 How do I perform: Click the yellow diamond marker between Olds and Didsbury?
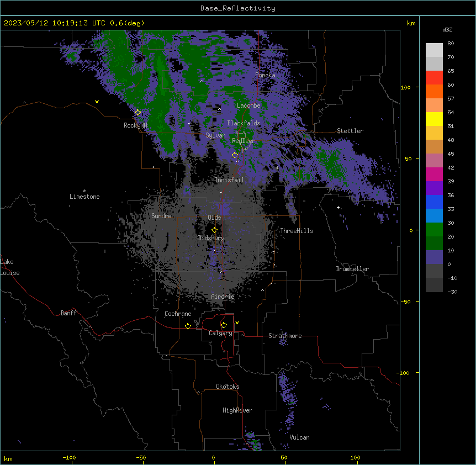[x=214, y=230]
